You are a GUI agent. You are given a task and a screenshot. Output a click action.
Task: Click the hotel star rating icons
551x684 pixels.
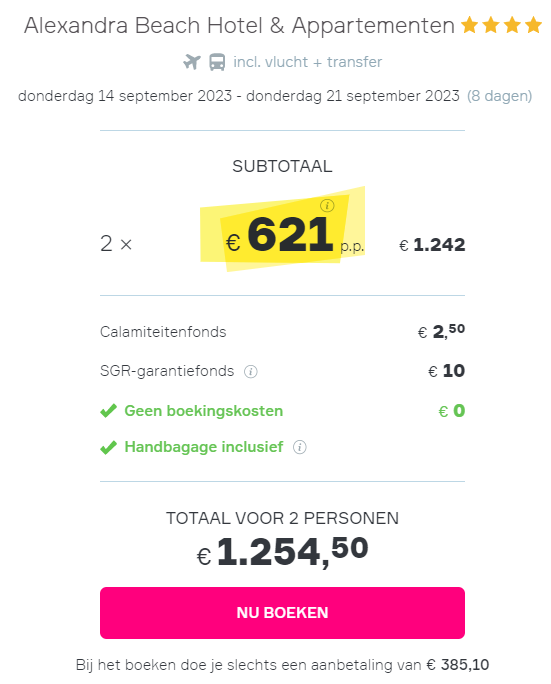[x=502, y=25]
